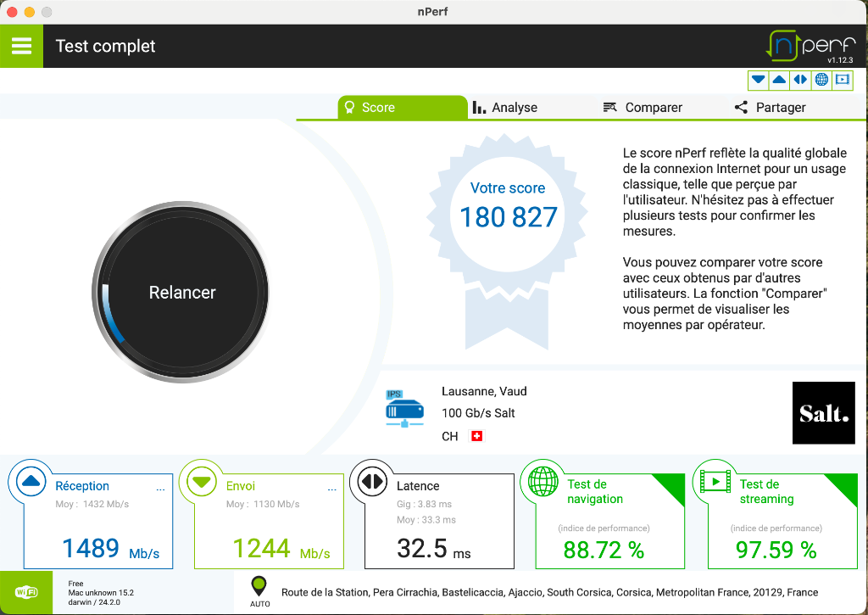Open Réception details ellipsis
This screenshot has height=615, width=868.
(x=160, y=489)
